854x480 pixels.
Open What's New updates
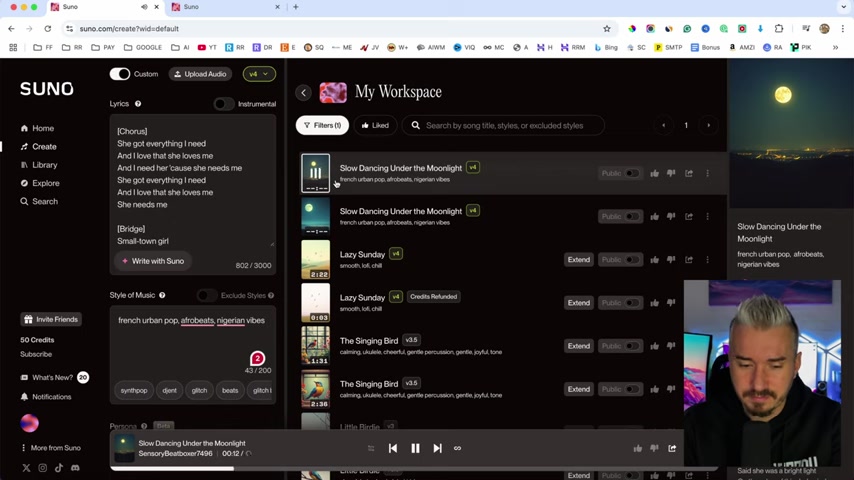pyautogui.click(x=53, y=378)
